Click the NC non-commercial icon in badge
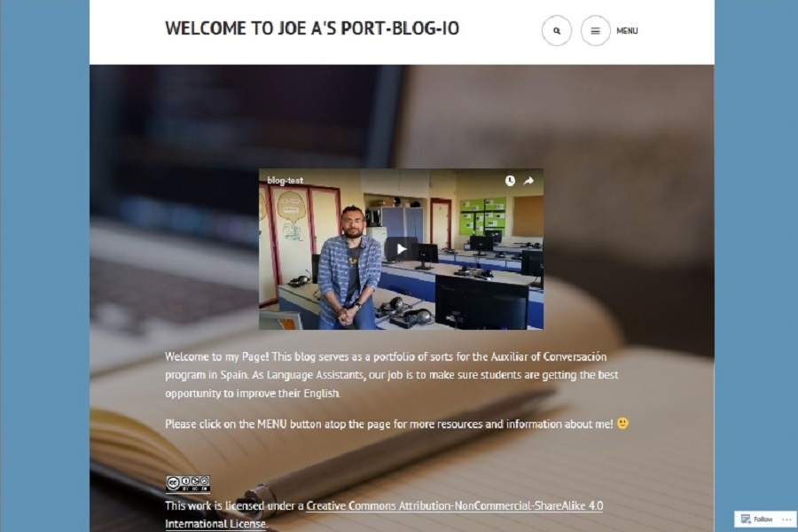The width and height of the screenshot is (798, 532). [x=195, y=481]
